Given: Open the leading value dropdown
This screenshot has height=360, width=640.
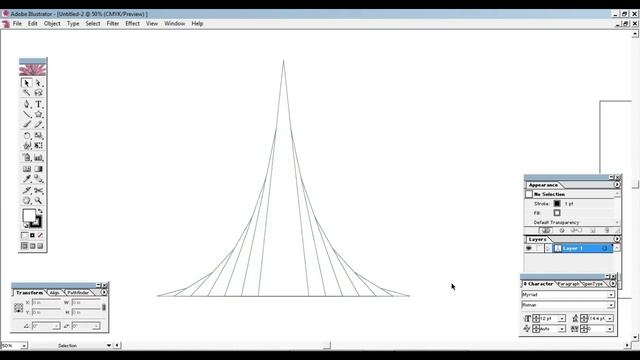Looking at the screenshot, I should [610, 318].
